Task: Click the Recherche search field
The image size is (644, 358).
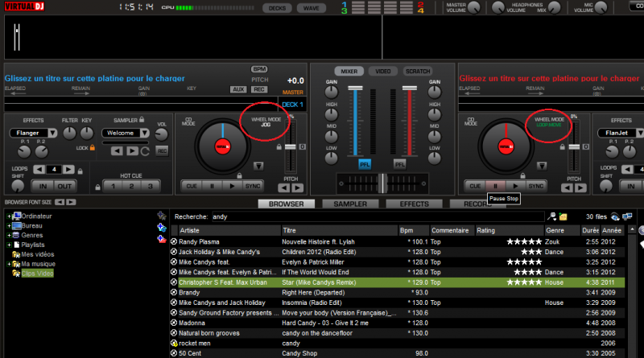Action: coord(377,216)
